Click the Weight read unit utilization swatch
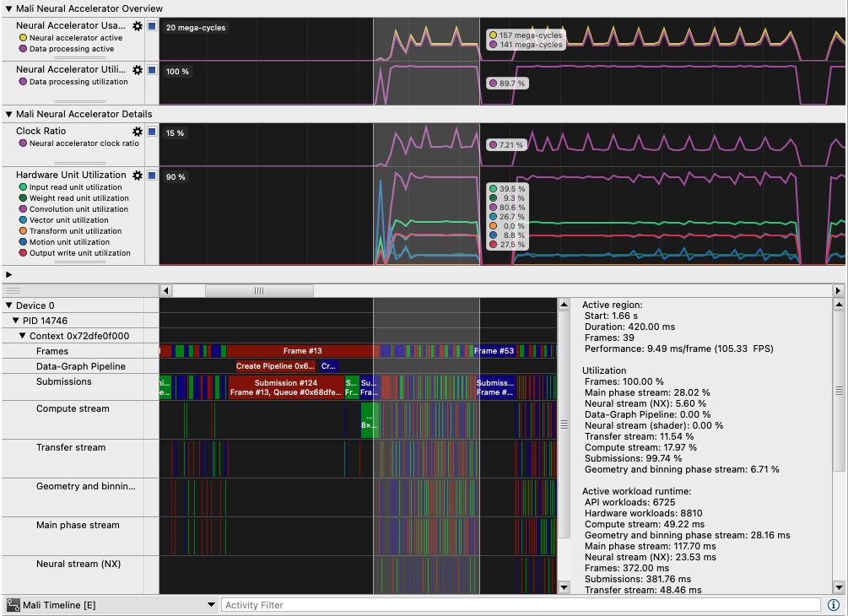The width and height of the screenshot is (848, 616). point(23,198)
